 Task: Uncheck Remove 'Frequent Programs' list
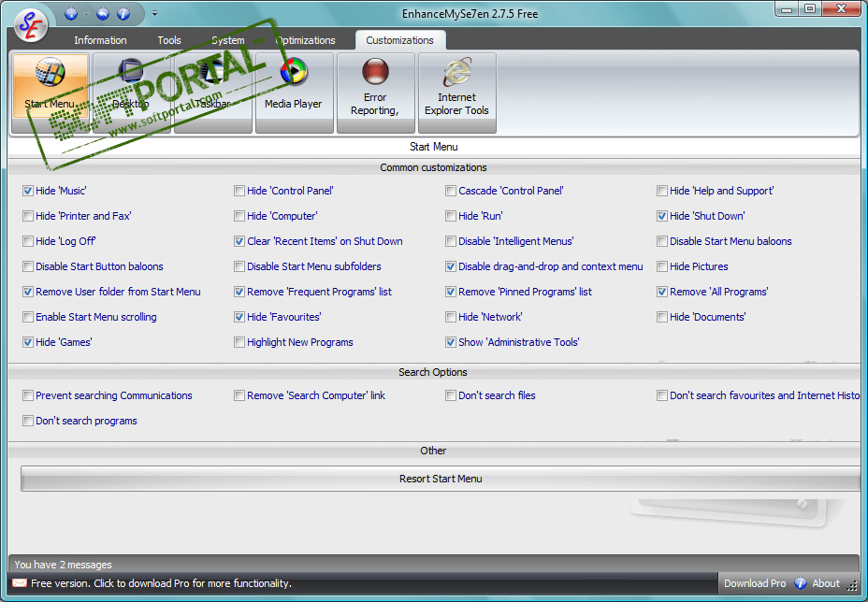point(239,292)
